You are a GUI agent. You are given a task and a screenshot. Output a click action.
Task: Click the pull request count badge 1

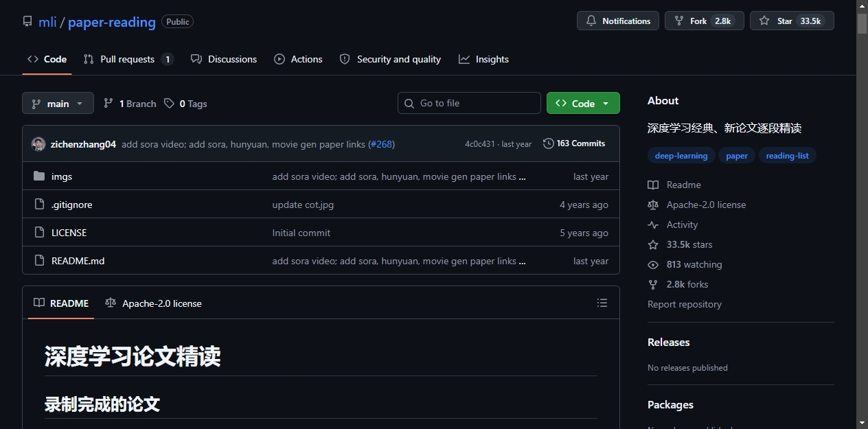(x=168, y=59)
